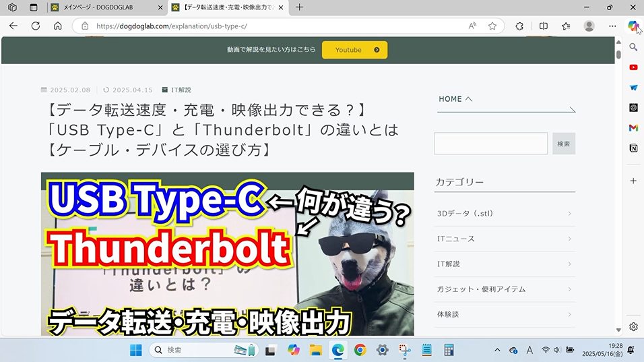This screenshot has height=362, width=644.
Task: Click the Copilot icon in Edge toolbar
Action: click(x=633, y=26)
